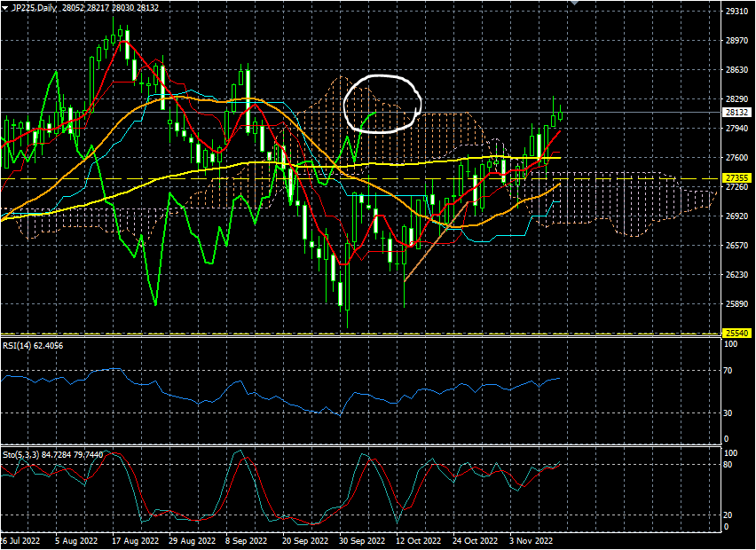The height and width of the screenshot is (550, 756).
Task: Select the orange diagonal trendline in mid-October
Action: tap(437, 241)
